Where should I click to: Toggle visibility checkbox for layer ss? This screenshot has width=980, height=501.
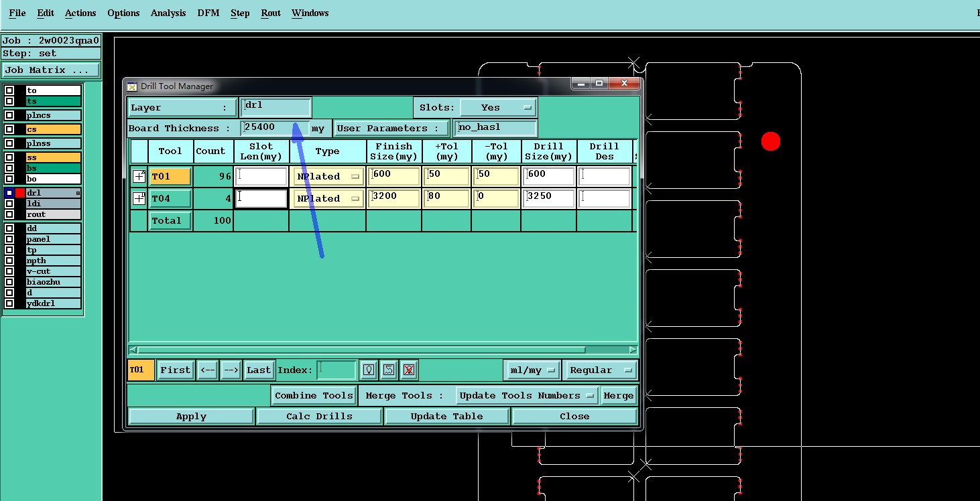[x=9, y=157]
